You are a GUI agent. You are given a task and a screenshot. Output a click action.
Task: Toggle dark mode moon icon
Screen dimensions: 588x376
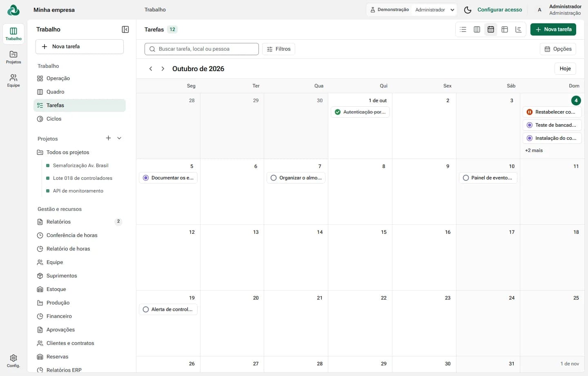[x=468, y=10]
